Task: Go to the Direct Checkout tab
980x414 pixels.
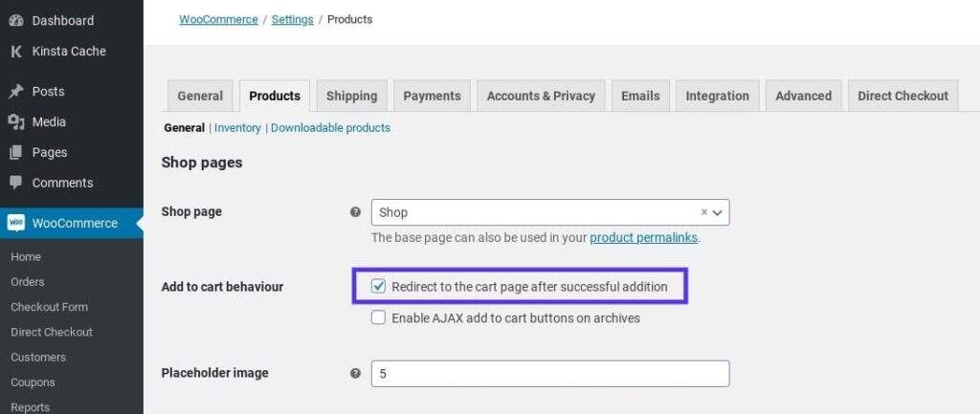Action: point(902,96)
